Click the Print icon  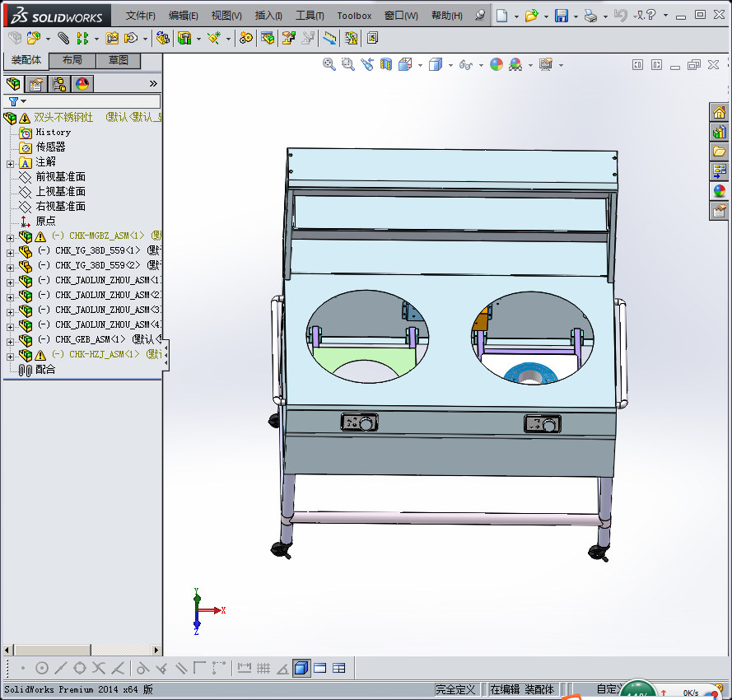590,16
